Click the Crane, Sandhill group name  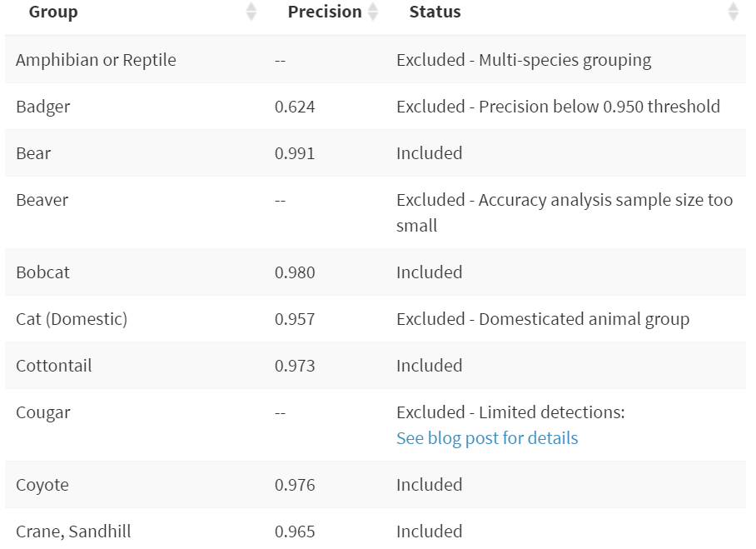point(73,532)
